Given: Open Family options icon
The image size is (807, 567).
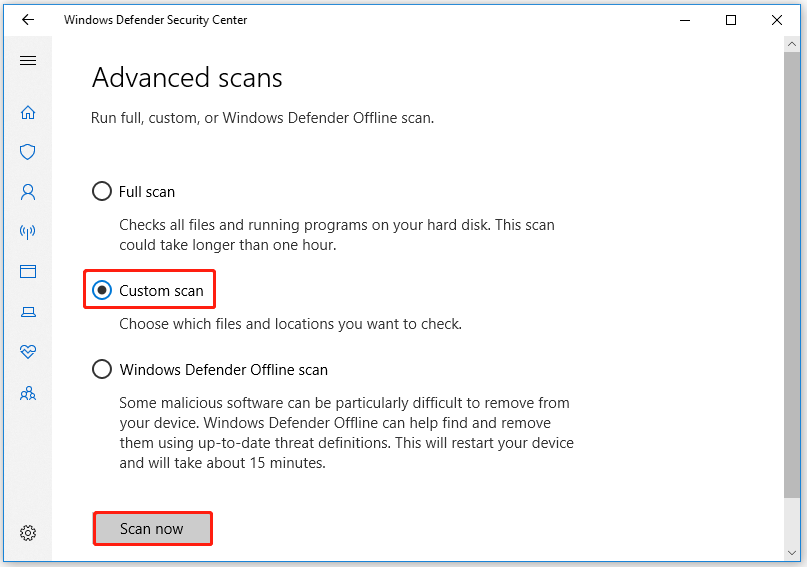Looking at the screenshot, I should pyautogui.click(x=28, y=393).
